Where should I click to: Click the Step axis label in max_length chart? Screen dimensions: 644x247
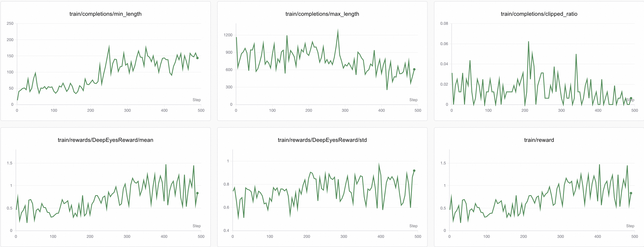(413, 100)
